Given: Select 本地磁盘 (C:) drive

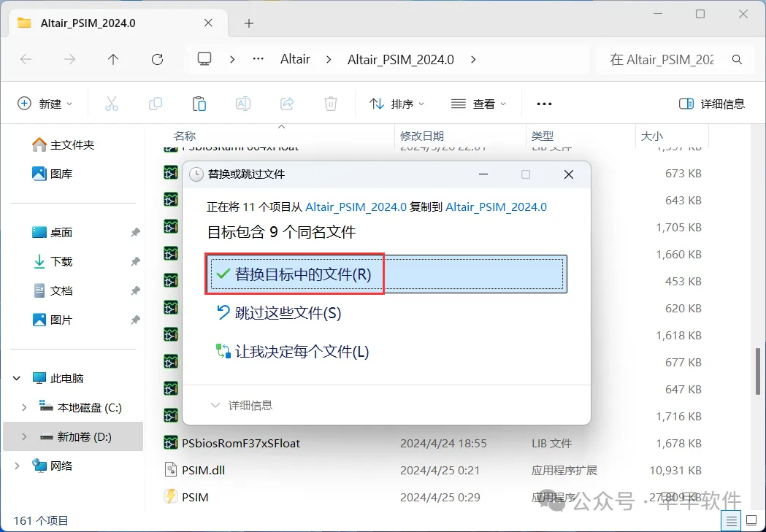Looking at the screenshot, I should click(x=80, y=407).
